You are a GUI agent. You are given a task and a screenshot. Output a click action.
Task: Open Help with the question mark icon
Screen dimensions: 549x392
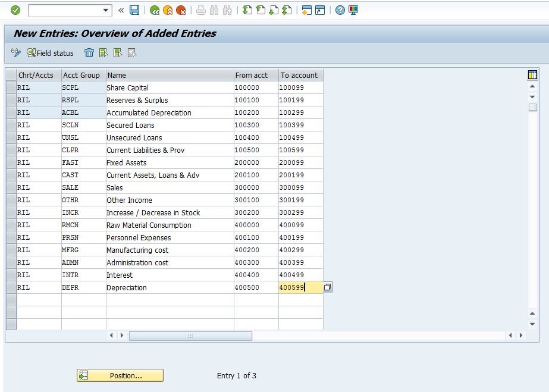point(340,10)
